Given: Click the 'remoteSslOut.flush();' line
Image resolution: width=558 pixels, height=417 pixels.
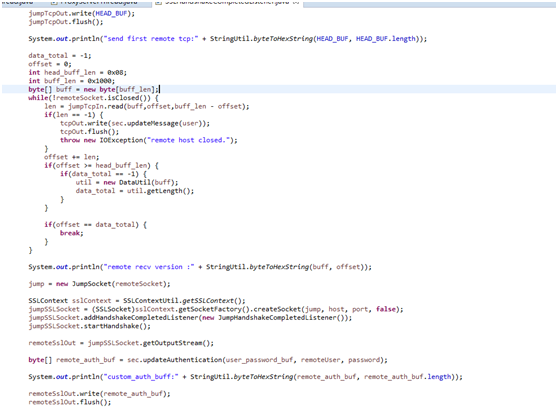Looking at the screenshot, I should (70, 402).
